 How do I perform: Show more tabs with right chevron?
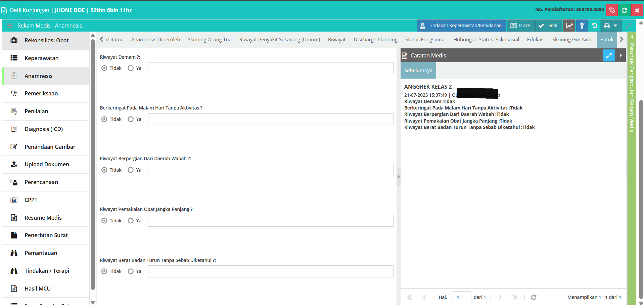pyautogui.click(x=622, y=39)
